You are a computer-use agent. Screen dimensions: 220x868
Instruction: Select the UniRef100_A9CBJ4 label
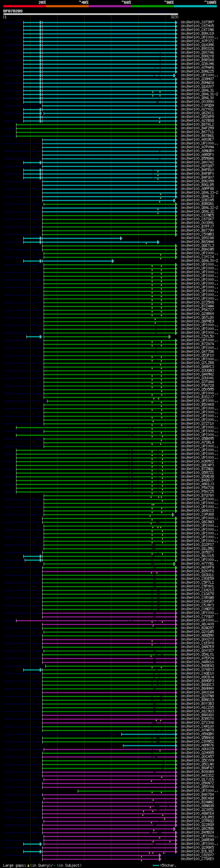[x=197, y=677]
